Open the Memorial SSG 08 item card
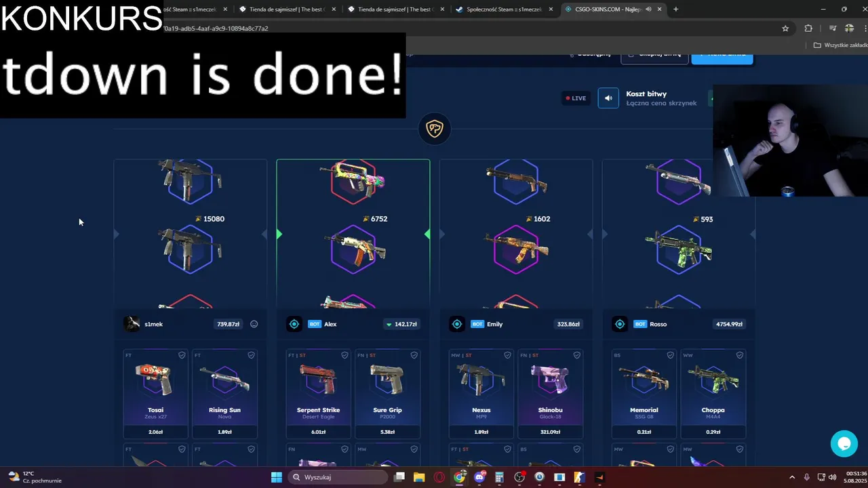The image size is (868, 488). (644, 394)
